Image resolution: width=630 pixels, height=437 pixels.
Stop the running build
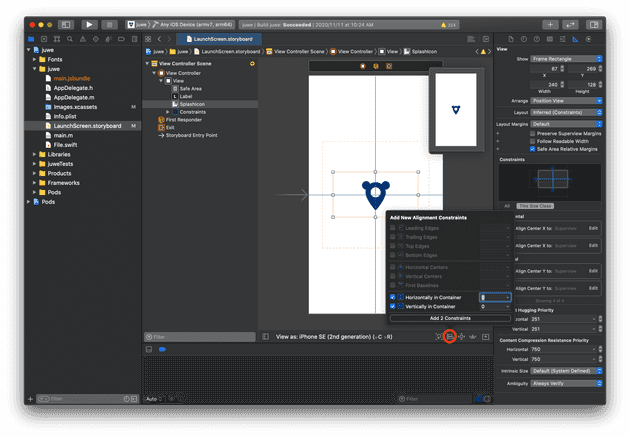click(109, 25)
